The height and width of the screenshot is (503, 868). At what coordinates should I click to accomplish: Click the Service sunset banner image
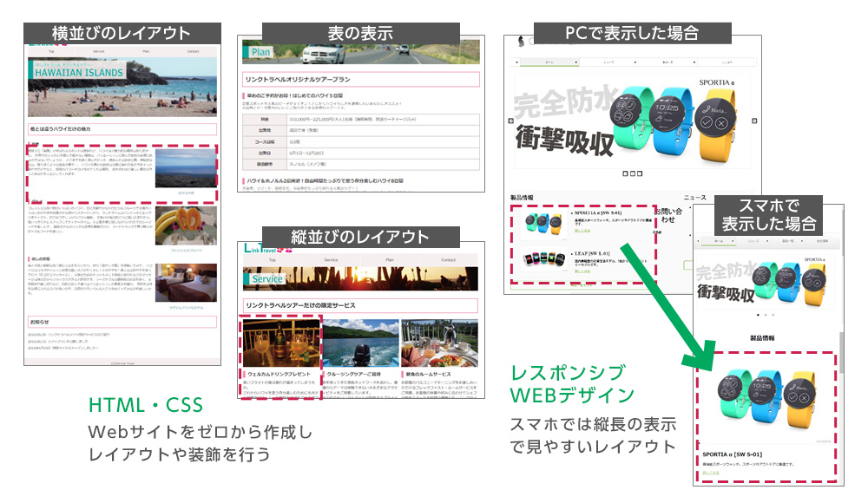pyautogui.click(x=360, y=279)
